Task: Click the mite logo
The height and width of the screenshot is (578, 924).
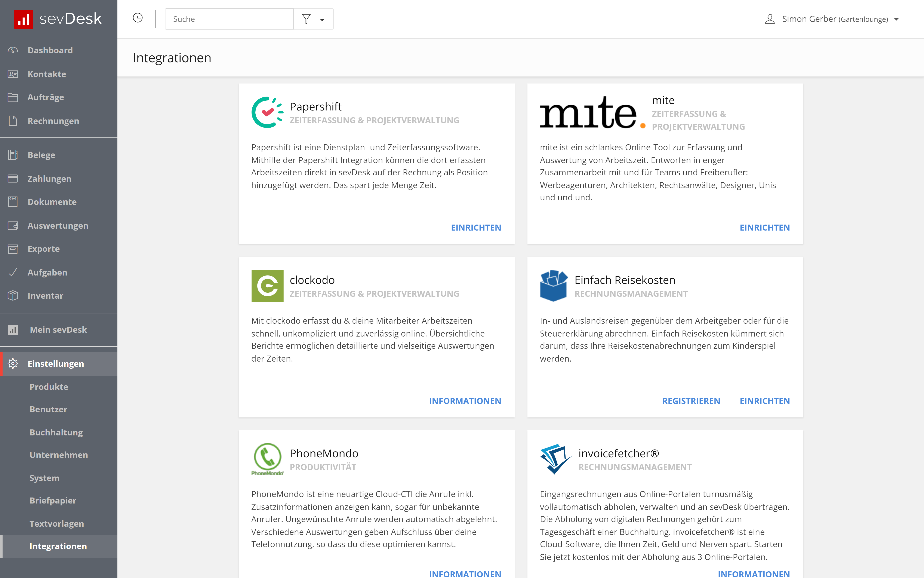Action: tap(593, 112)
